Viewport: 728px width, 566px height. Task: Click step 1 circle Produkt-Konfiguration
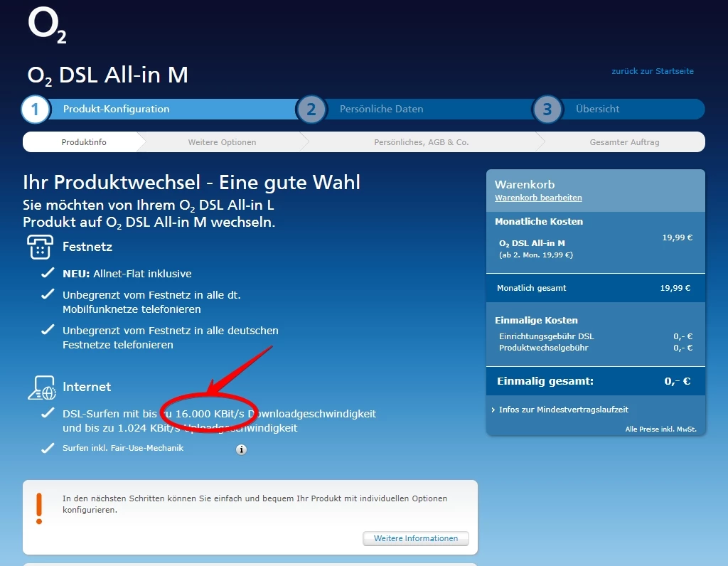tap(35, 109)
